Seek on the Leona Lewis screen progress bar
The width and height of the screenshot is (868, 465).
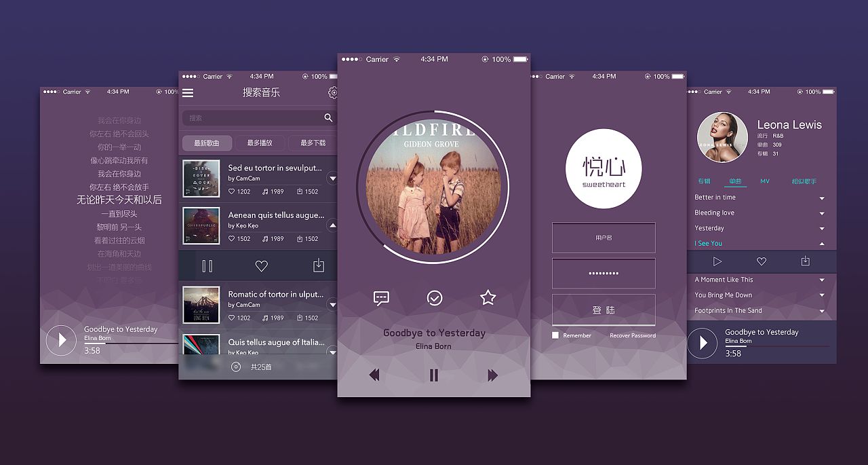777,346
